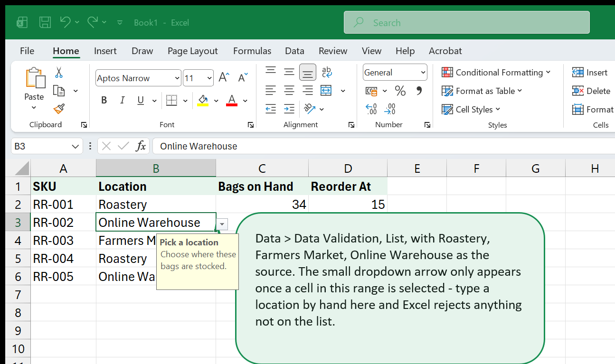Open Customize Quick Access Toolbar menu
The image size is (615, 364).
pos(120,22)
